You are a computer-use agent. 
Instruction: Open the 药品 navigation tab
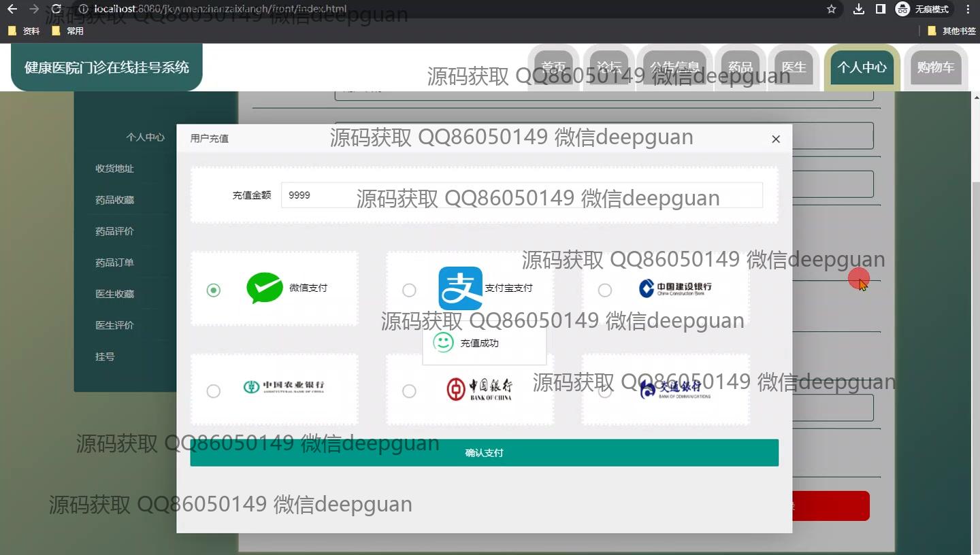click(x=740, y=67)
